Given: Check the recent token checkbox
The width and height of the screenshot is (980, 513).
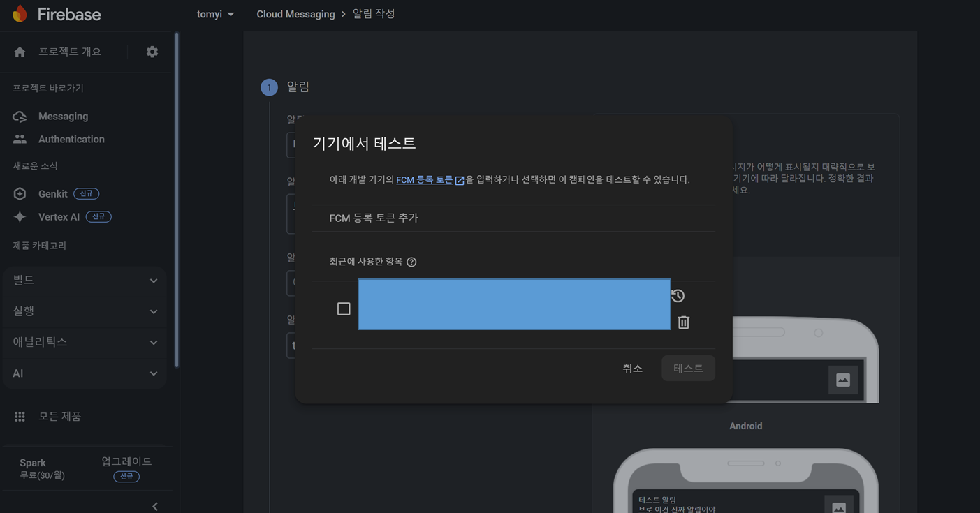Looking at the screenshot, I should (344, 308).
